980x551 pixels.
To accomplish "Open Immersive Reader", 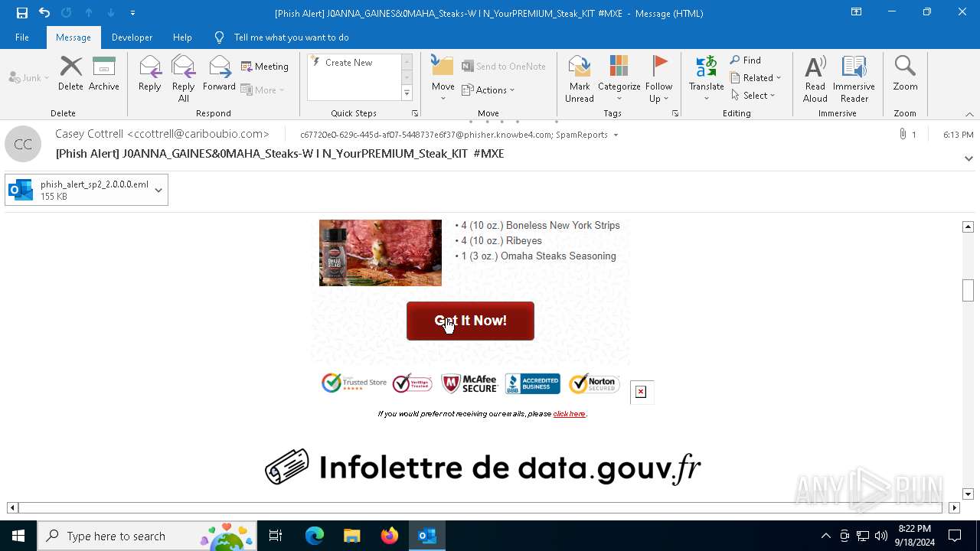I will coord(854,79).
